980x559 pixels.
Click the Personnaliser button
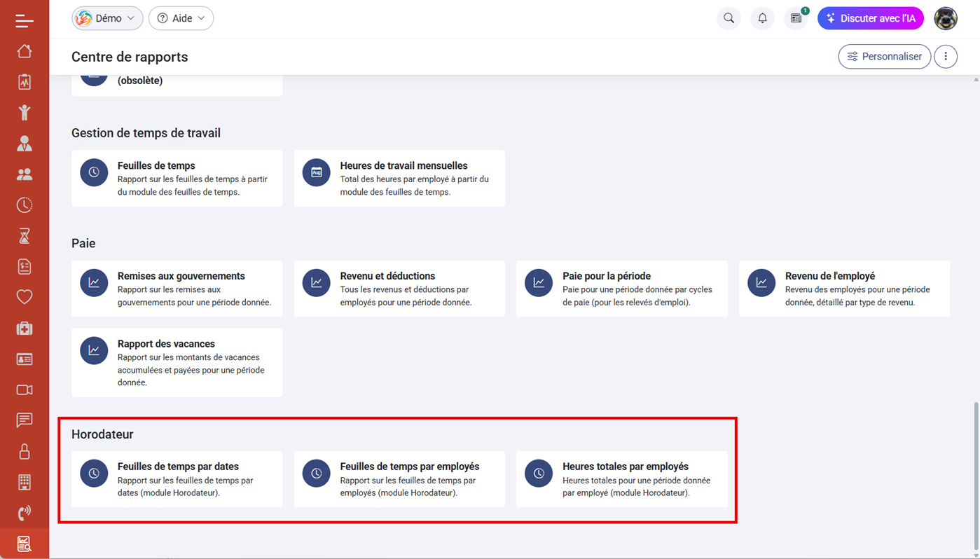point(884,57)
